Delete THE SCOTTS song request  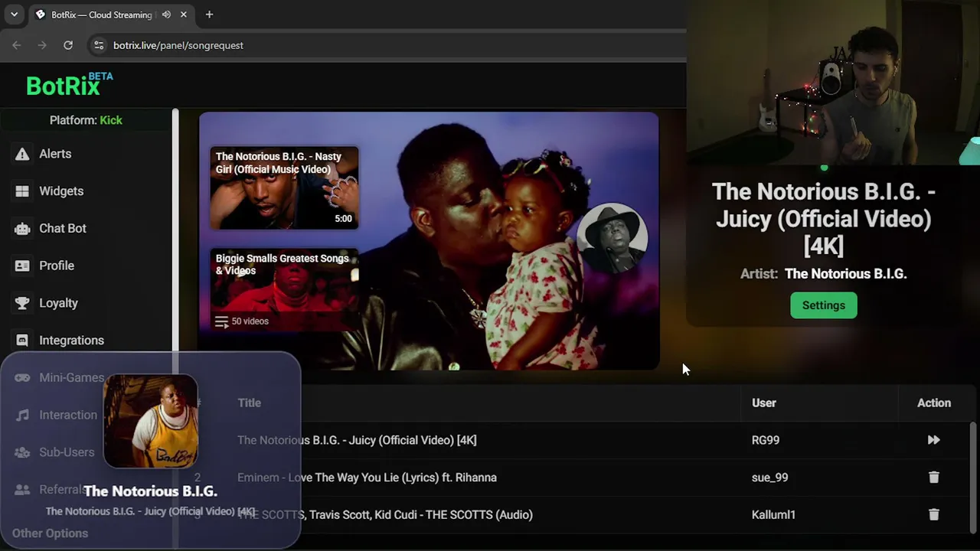(x=933, y=515)
